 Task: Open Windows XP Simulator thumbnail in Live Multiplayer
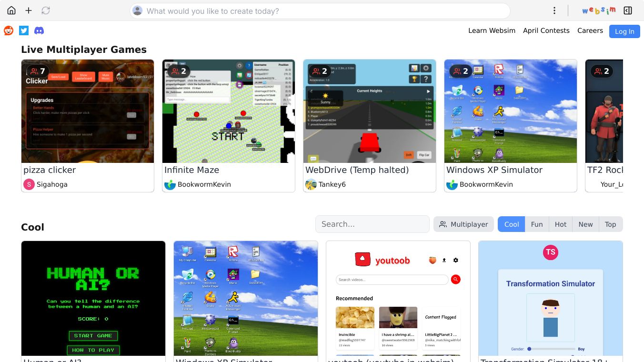[511, 111]
